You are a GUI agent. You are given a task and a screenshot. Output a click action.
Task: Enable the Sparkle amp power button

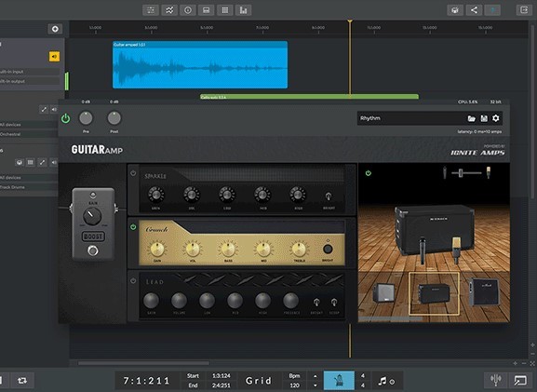point(133,173)
